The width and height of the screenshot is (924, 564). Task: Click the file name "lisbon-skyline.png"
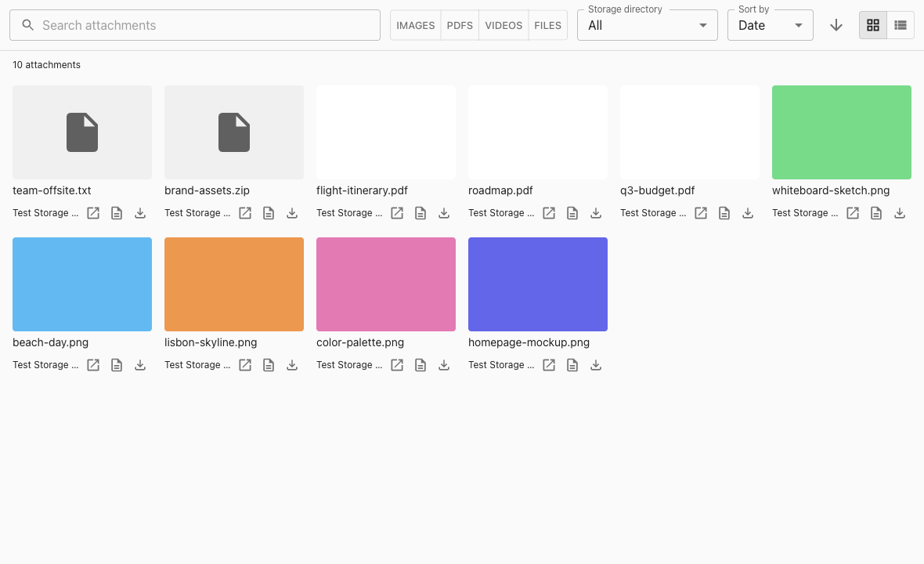[x=211, y=343]
